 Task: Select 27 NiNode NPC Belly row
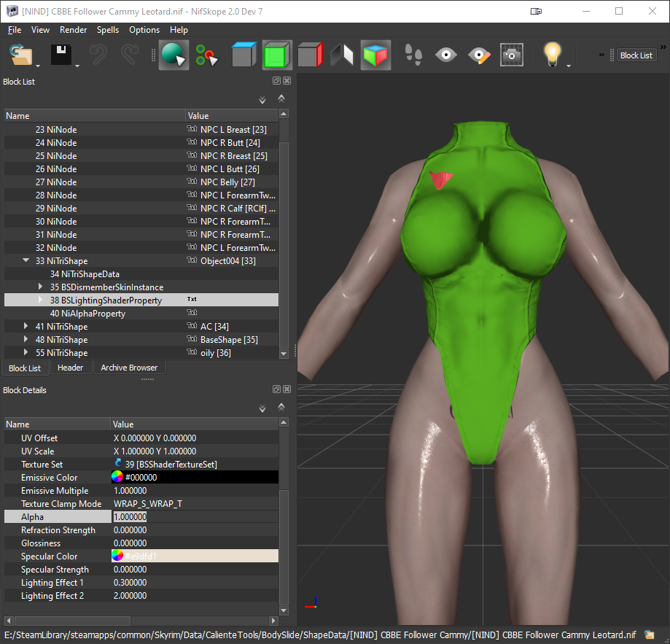point(141,182)
